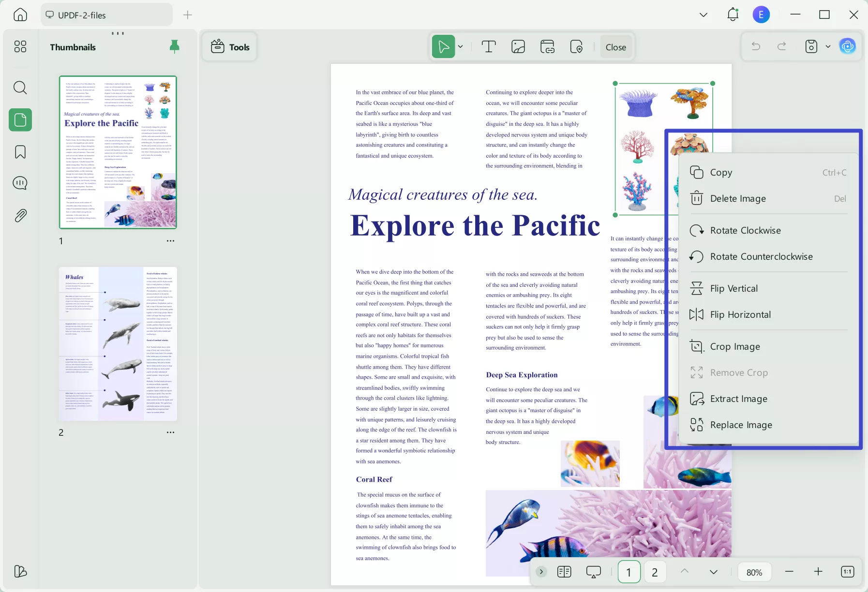Expand the save options dropdown arrow

[x=828, y=46]
